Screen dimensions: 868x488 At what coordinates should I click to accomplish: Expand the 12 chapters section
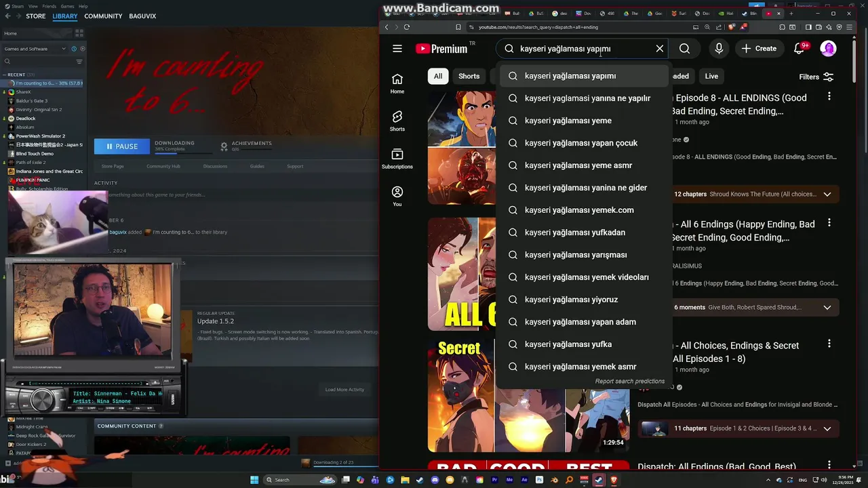click(827, 195)
